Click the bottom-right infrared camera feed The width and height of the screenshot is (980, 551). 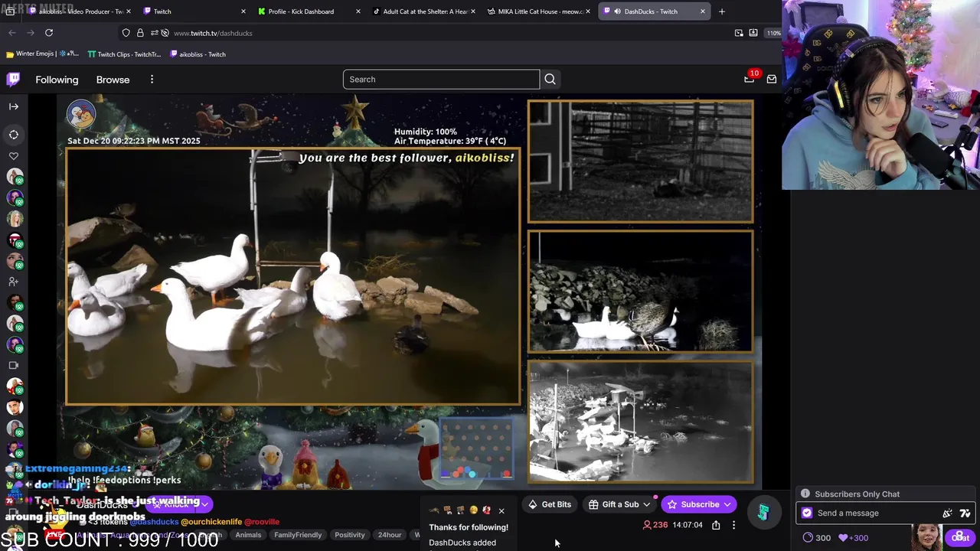(640, 422)
